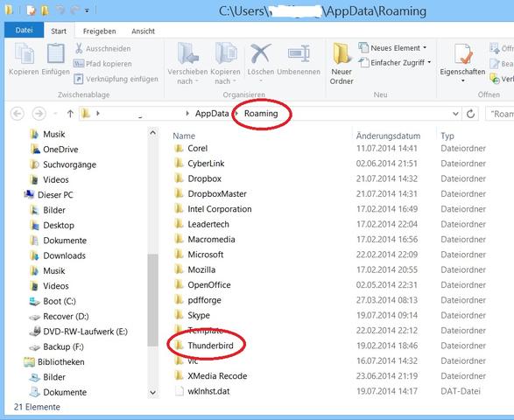Select the wklnhst.dat file icon

click(179, 391)
